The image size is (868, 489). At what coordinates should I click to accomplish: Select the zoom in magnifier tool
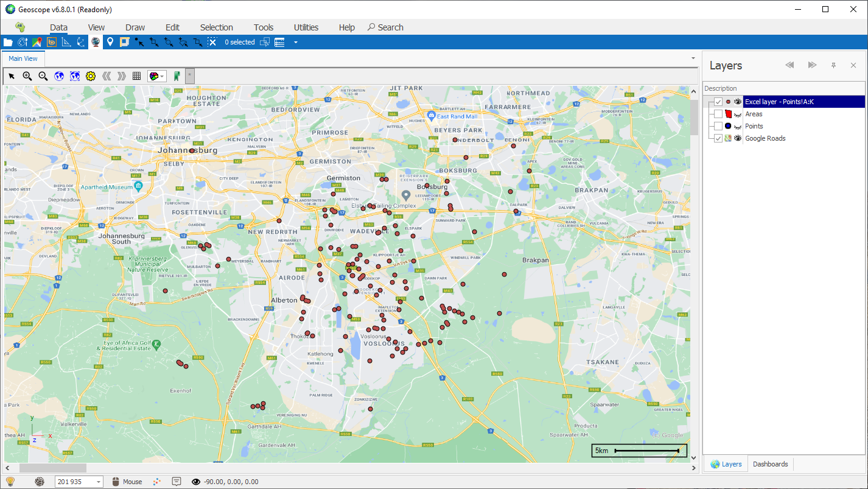(27, 76)
